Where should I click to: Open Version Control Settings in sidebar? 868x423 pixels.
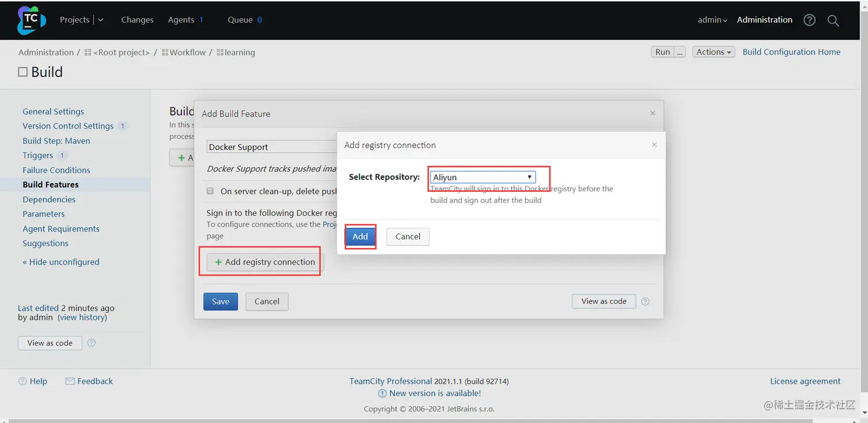[x=68, y=126]
